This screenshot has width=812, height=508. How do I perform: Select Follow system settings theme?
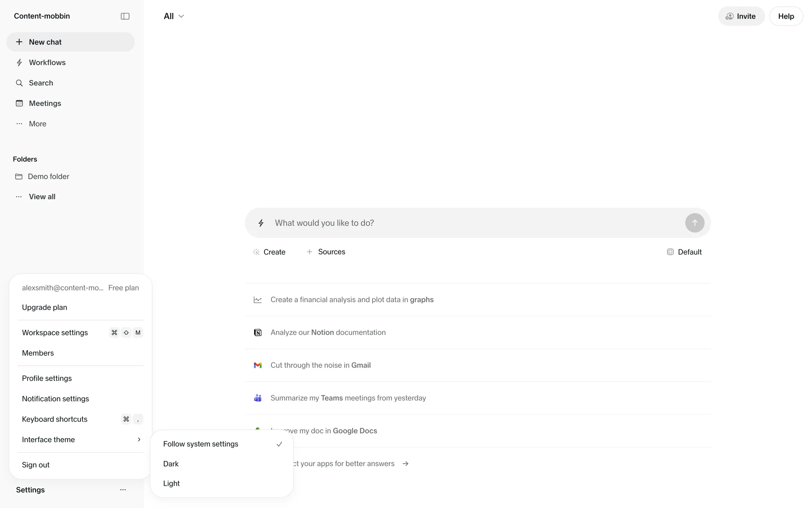pos(201,444)
